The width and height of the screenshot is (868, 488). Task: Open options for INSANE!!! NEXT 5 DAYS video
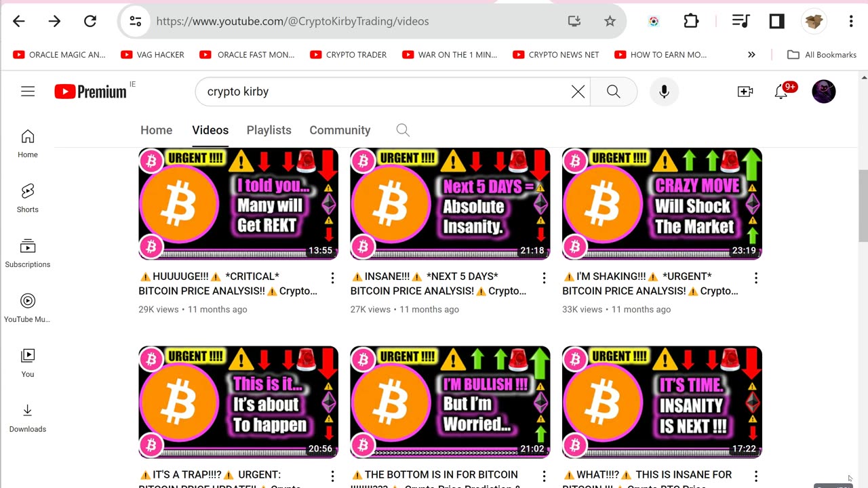click(544, 278)
